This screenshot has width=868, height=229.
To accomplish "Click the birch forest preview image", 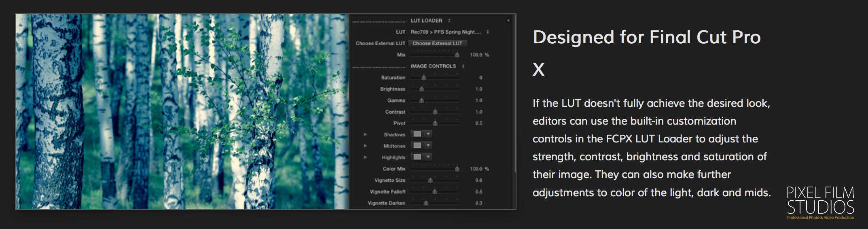I will click(x=182, y=112).
